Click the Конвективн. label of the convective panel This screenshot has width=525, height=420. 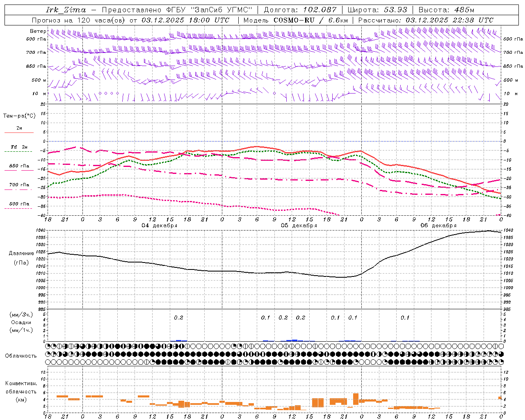(21, 383)
